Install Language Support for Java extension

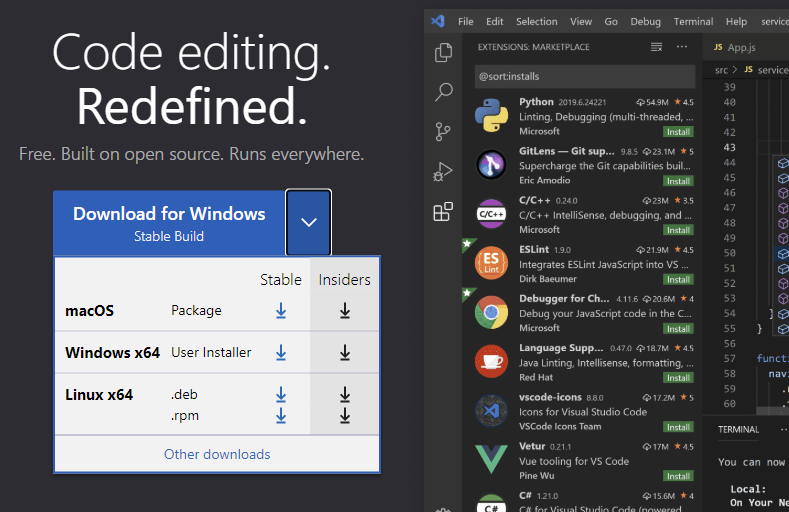coord(678,378)
